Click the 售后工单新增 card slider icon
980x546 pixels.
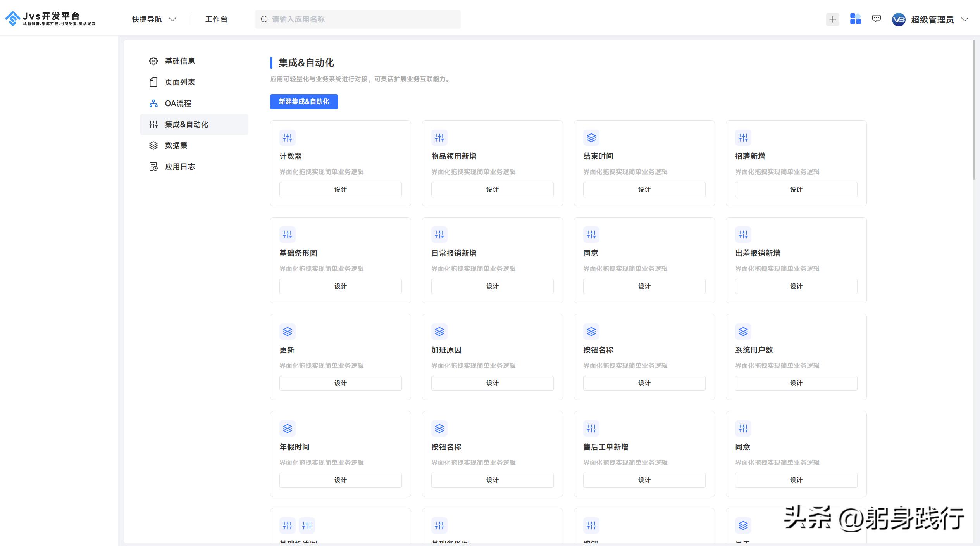coord(591,429)
